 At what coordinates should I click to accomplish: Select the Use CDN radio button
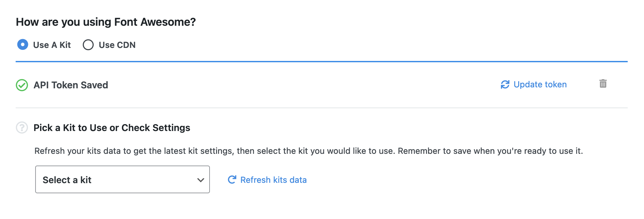88,45
